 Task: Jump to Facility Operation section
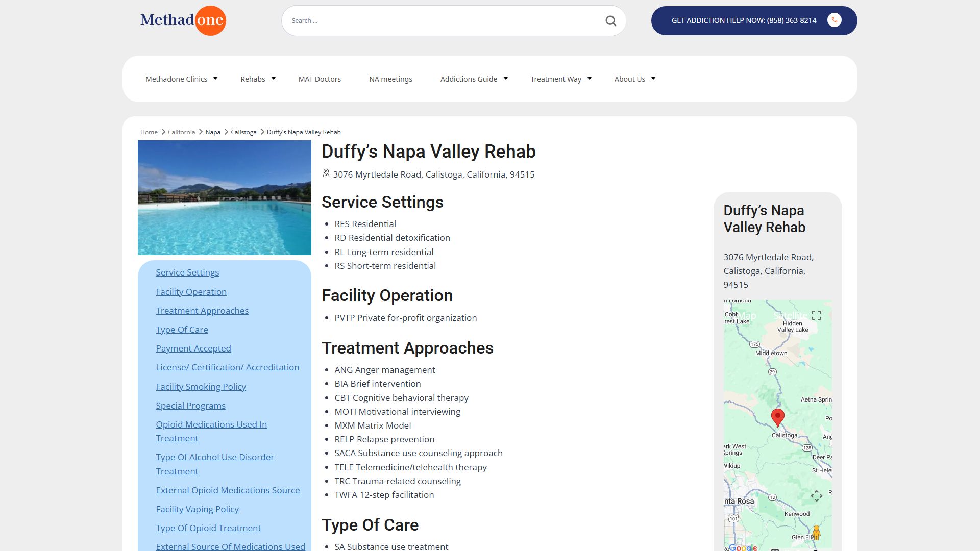click(191, 292)
